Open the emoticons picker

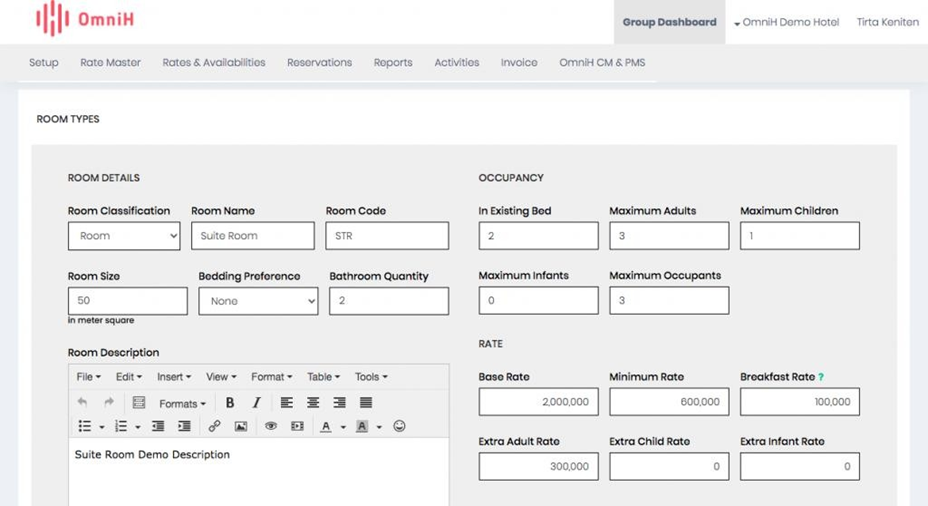(399, 426)
